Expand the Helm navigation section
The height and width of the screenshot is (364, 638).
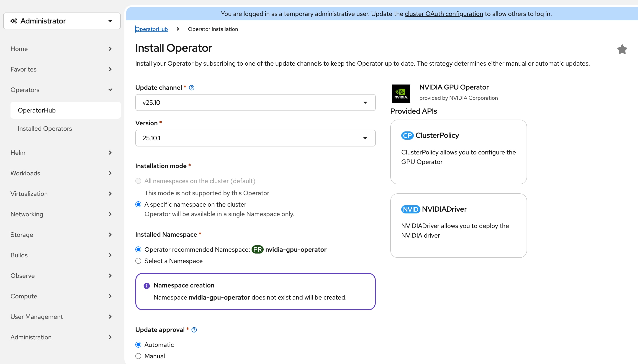(x=62, y=153)
